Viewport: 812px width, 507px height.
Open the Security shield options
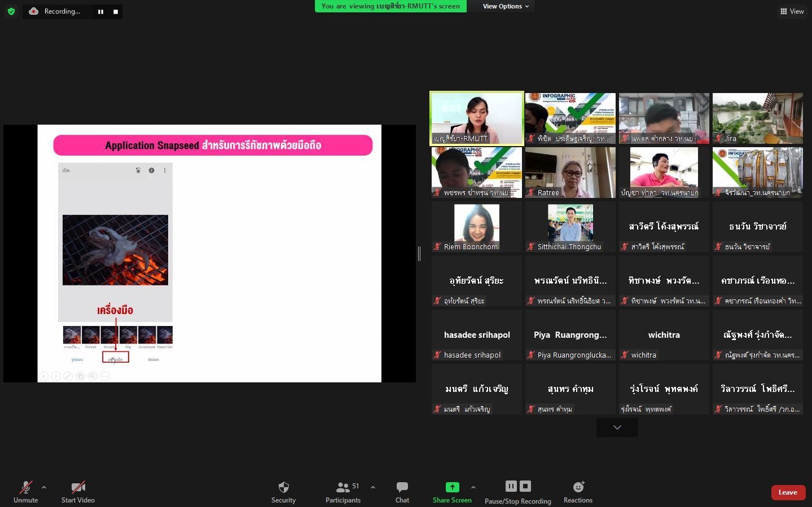click(x=283, y=492)
